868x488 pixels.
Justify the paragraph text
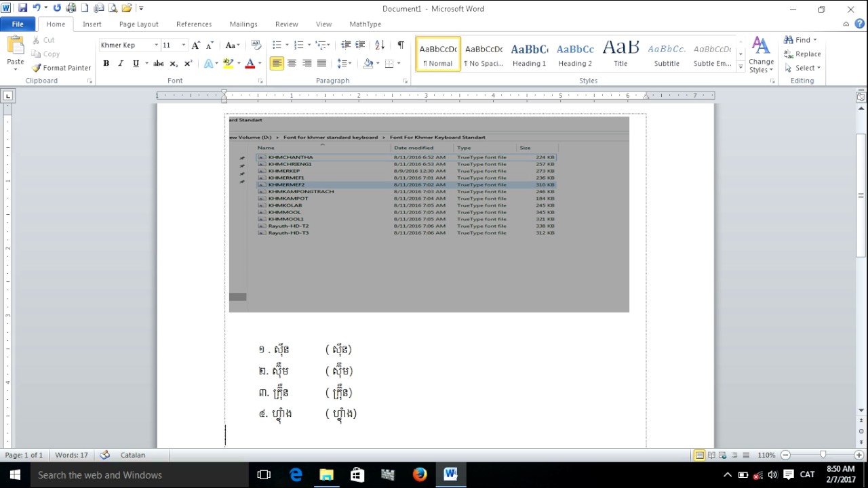pyautogui.click(x=321, y=63)
